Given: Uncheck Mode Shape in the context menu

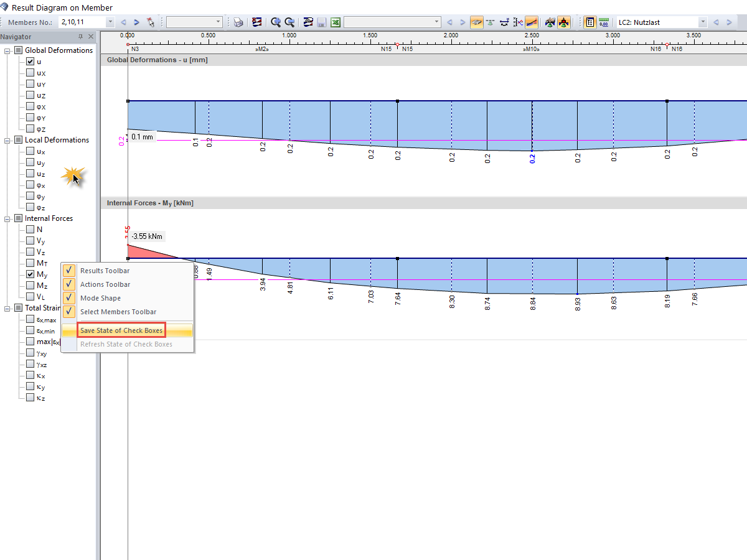Looking at the screenshot, I should click(68, 298).
